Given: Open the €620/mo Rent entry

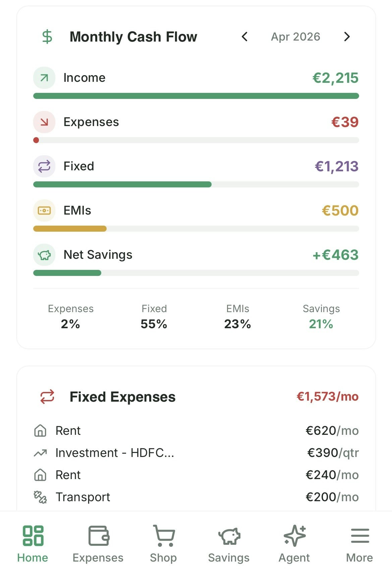Looking at the screenshot, I should [x=196, y=430].
